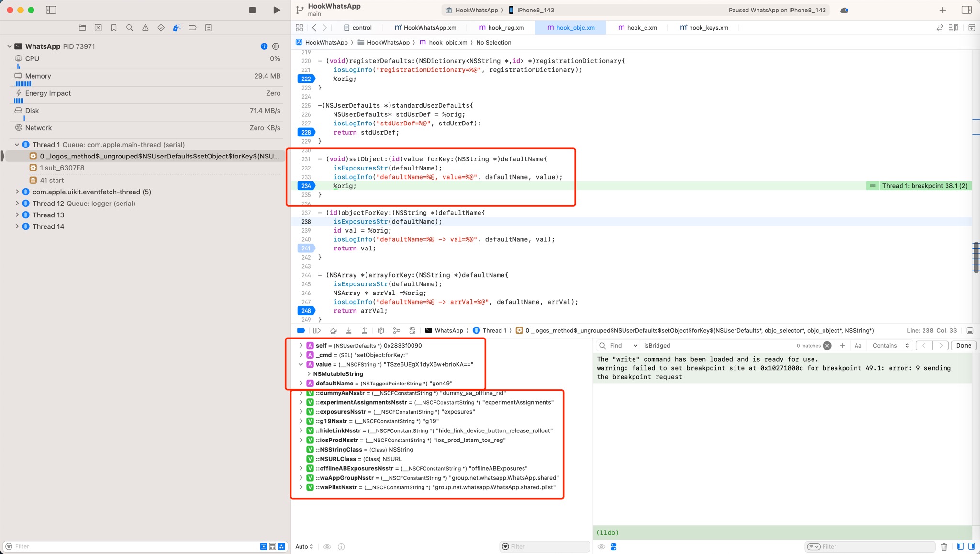Click the trash icon to clear console
This screenshot has height=554, width=980.
pyautogui.click(x=944, y=547)
